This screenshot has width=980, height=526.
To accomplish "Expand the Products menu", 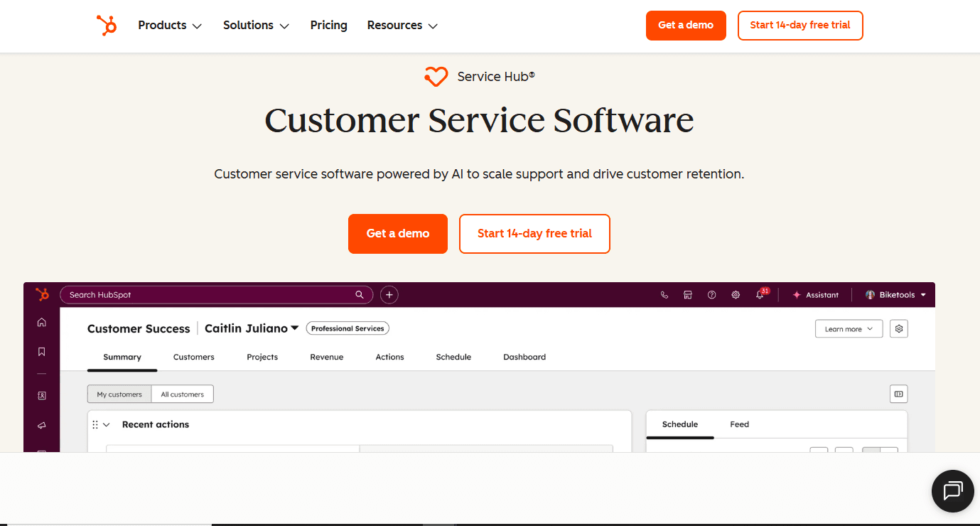I will tap(170, 26).
